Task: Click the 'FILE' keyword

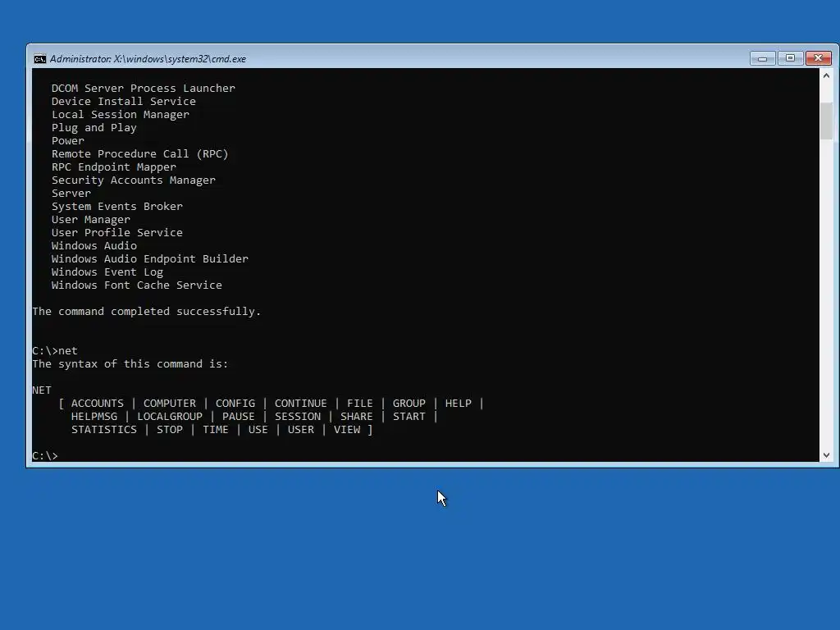Action: pos(359,404)
